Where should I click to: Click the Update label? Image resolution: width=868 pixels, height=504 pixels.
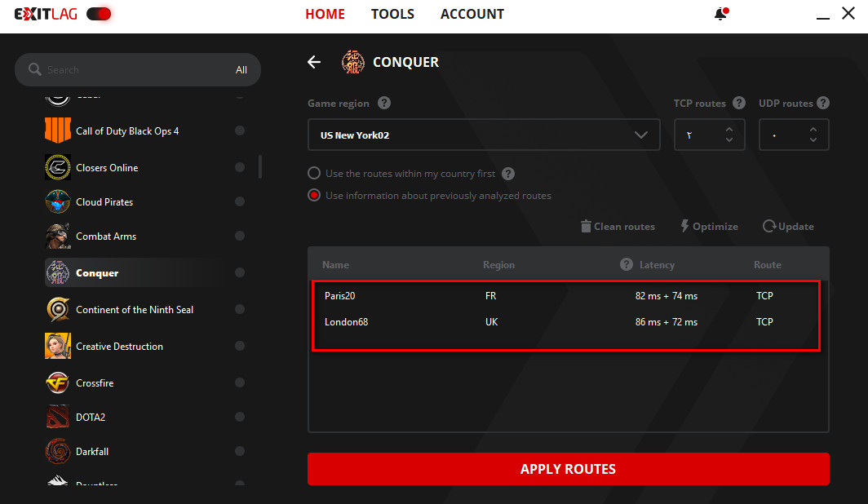[796, 226]
